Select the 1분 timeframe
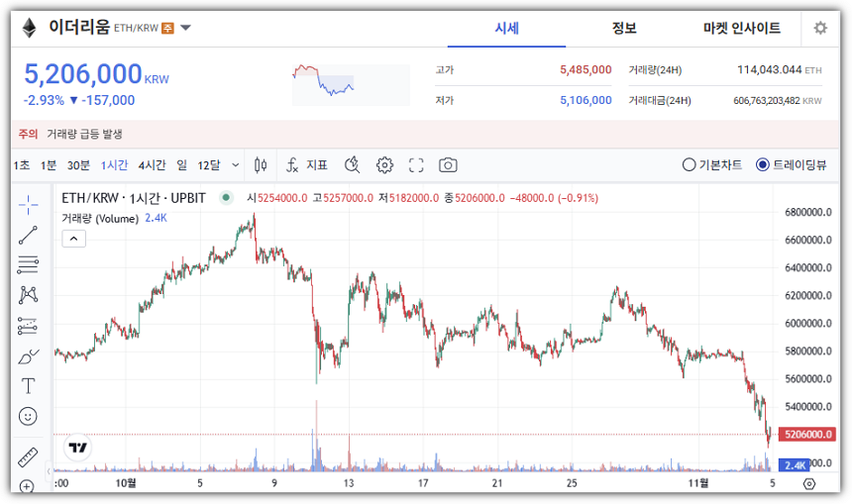 click(49, 165)
